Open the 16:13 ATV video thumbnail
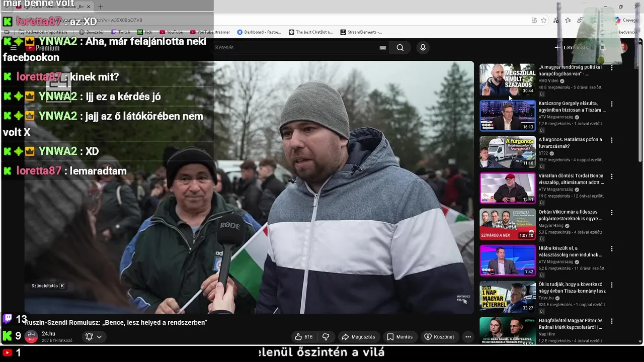 (x=508, y=116)
